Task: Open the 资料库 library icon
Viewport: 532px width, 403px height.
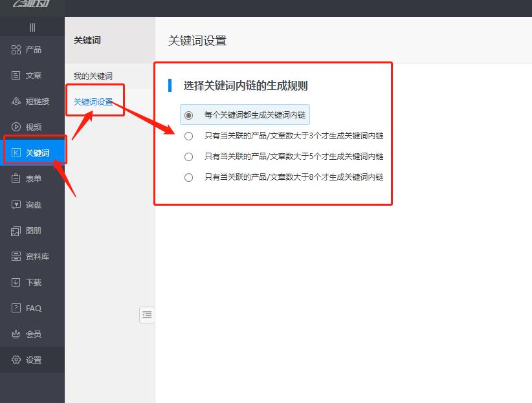Action: (x=16, y=257)
